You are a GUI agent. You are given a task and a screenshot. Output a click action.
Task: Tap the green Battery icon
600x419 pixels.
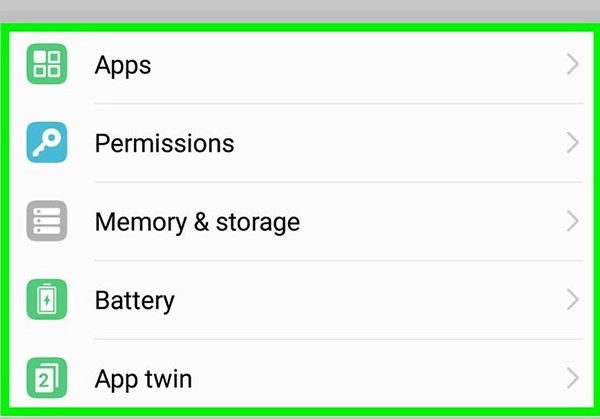click(x=46, y=299)
